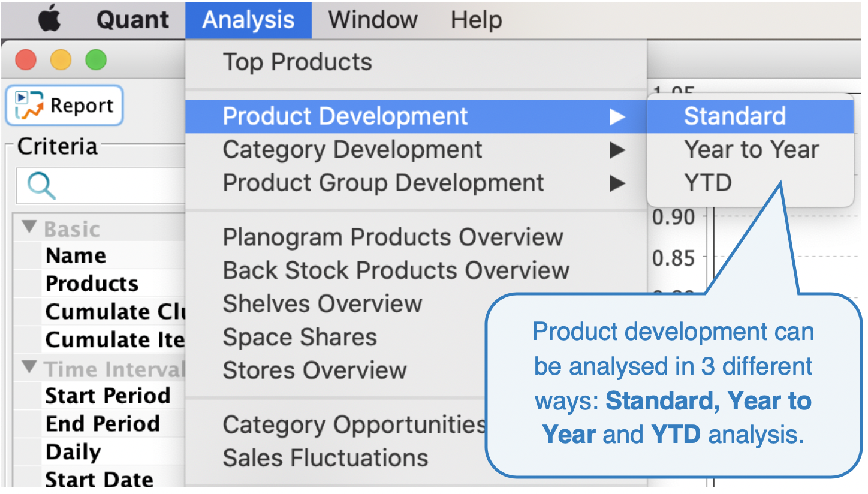
Task: Click the magnifier search icon in Criteria
Action: coord(41,186)
